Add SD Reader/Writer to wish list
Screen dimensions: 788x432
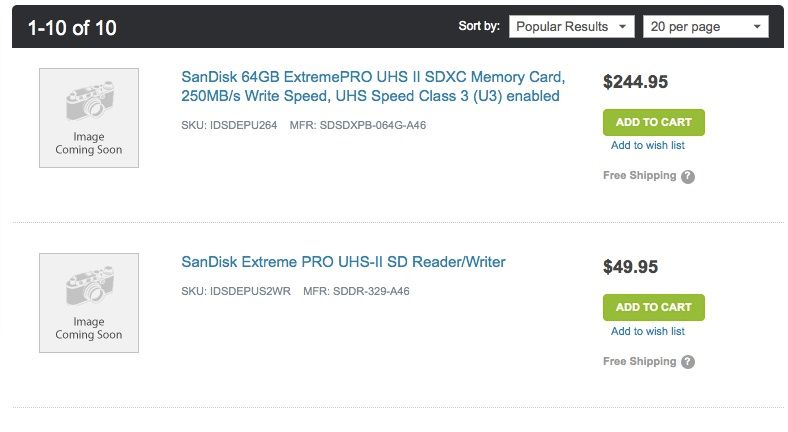pos(648,331)
